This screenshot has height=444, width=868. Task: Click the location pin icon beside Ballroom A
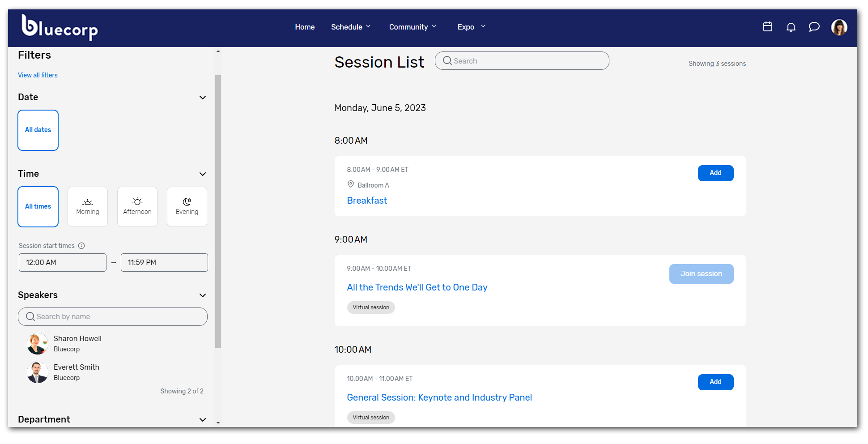point(351,184)
